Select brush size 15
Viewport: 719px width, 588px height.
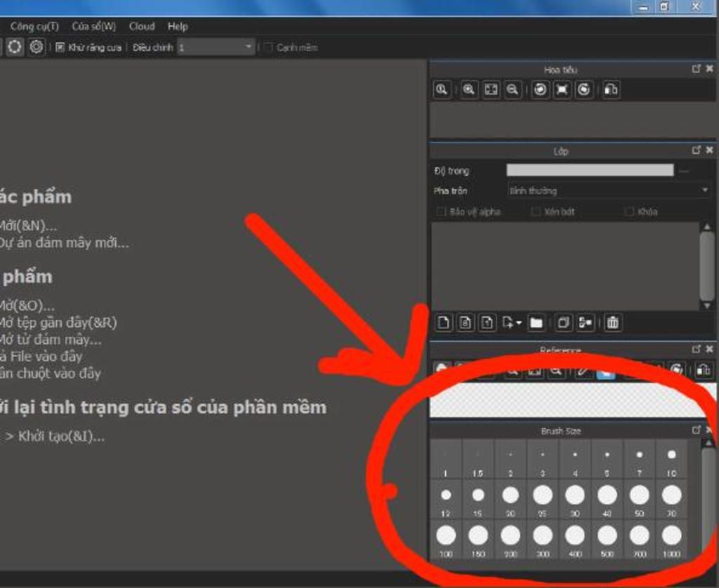(477, 500)
